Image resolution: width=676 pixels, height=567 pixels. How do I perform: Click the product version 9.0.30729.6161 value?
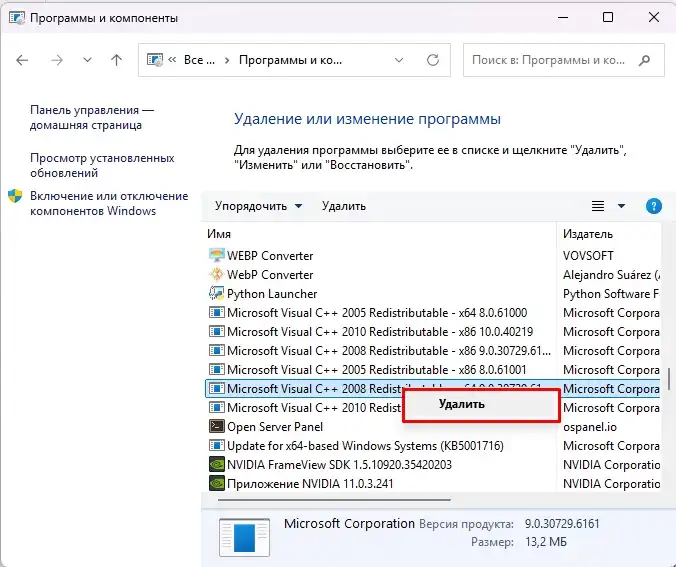[562, 524]
